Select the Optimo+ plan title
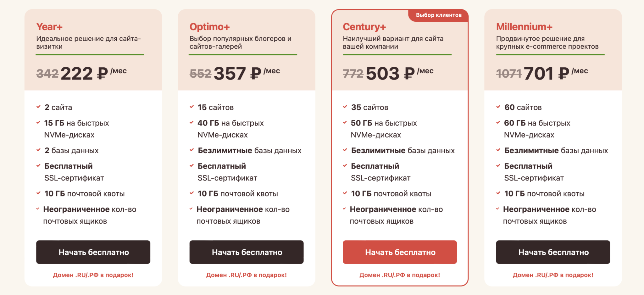The image size is (644, 295). [210, 27]
